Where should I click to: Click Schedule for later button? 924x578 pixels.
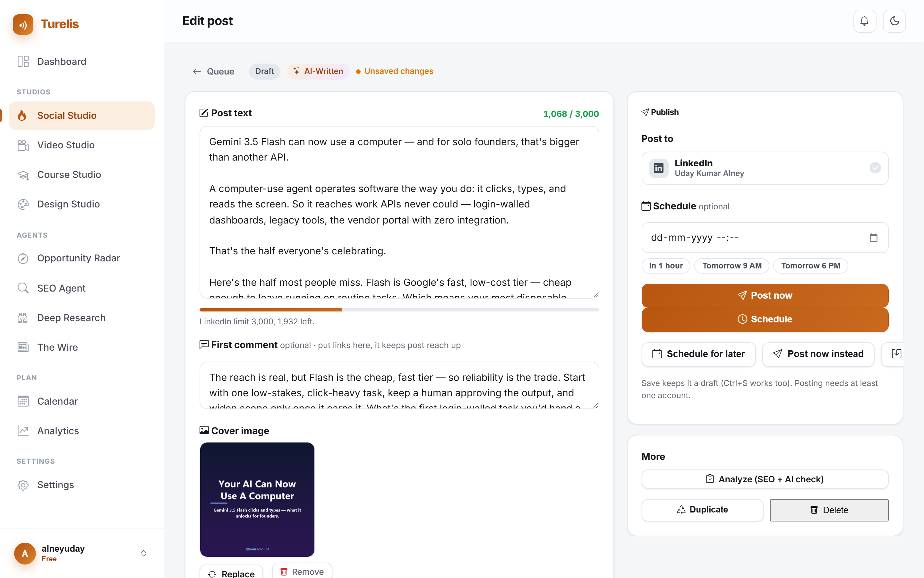(x=698, y=354)
